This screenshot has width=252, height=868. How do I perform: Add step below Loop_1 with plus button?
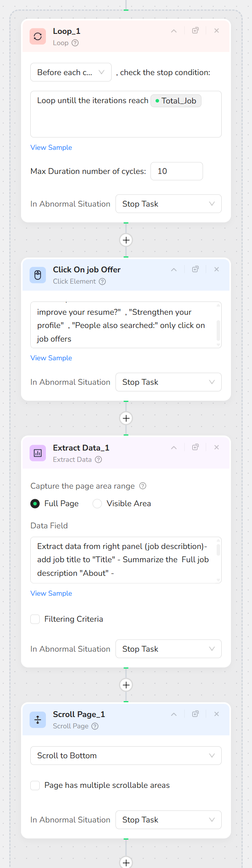[126, 240]
